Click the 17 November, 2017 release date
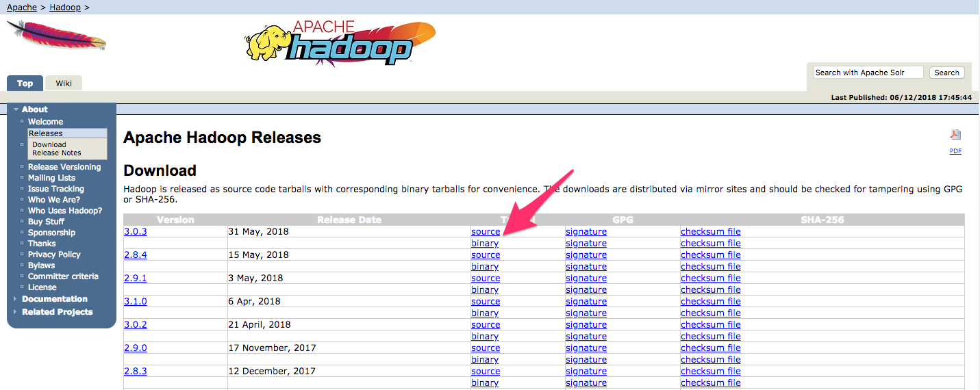This screenshot has width=980, height=390. pyautogui.click(x=273, y=348)
